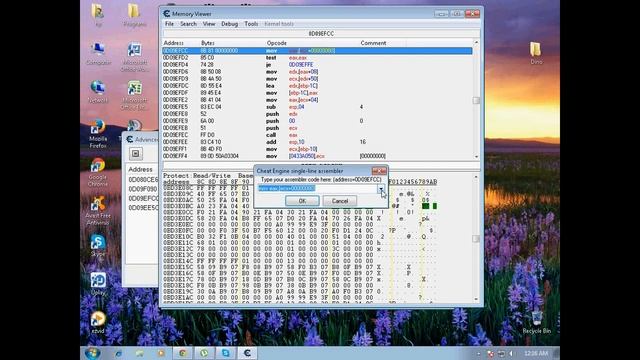
Task: Open the Network desktop icon
Action: (x=98, y=91)
